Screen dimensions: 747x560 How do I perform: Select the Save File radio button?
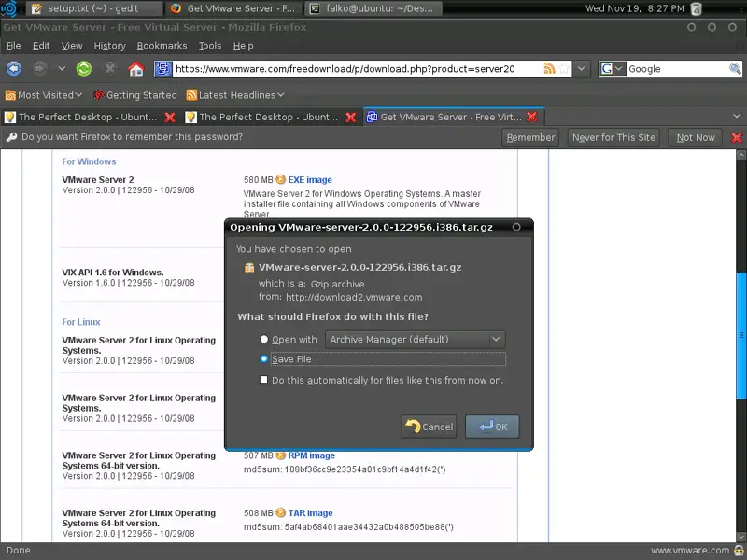[264, 358]
